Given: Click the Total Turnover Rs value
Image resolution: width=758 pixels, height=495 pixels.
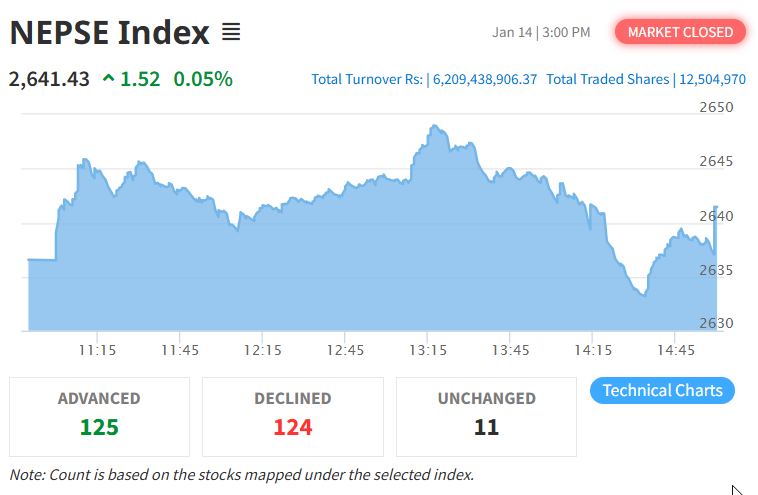Looking at the screenshot, I should pyautogui.click(x=485, y=79).
